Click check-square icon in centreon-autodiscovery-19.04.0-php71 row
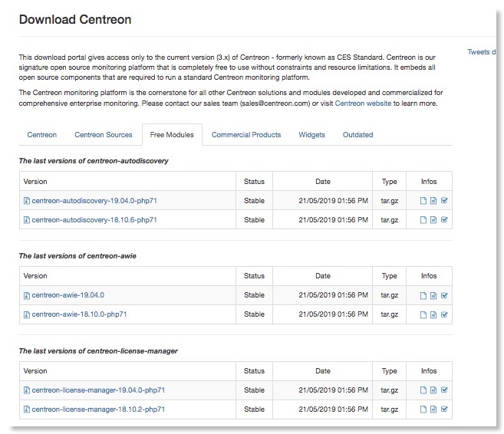The image size is (504, 434). pyautogui.click(x=444, y=201)
